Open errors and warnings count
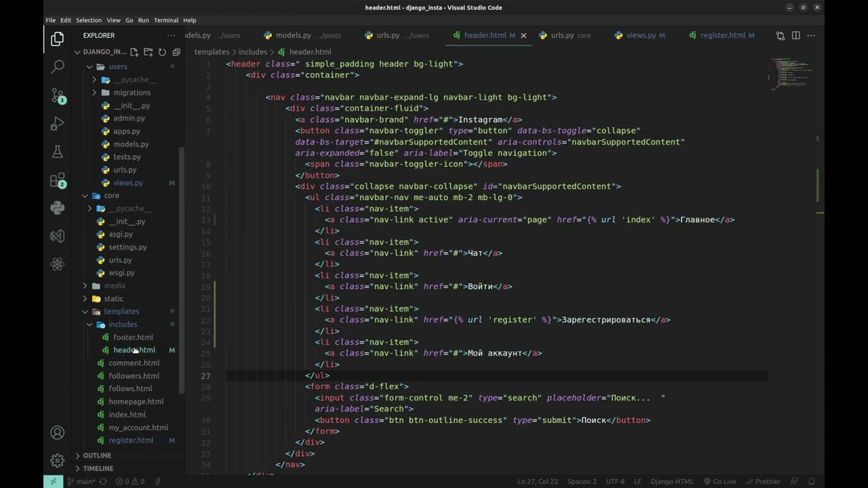This screenshot has width=868, height=488. (130, 481)
